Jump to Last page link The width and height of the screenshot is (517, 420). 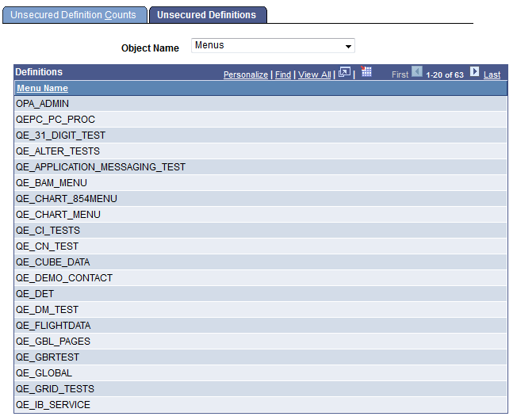pos(492,74)
